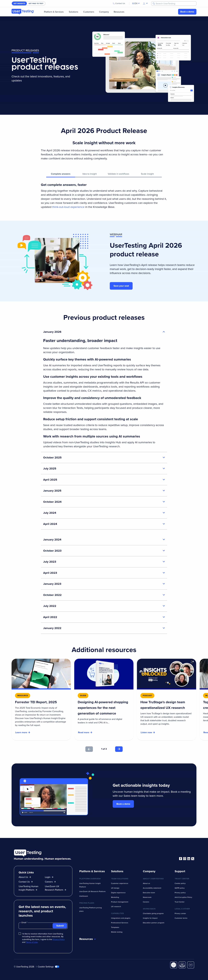The image size is (208, 980).
Task: Open the X (Twitter) social icon
Action: (x=193, y=859)
